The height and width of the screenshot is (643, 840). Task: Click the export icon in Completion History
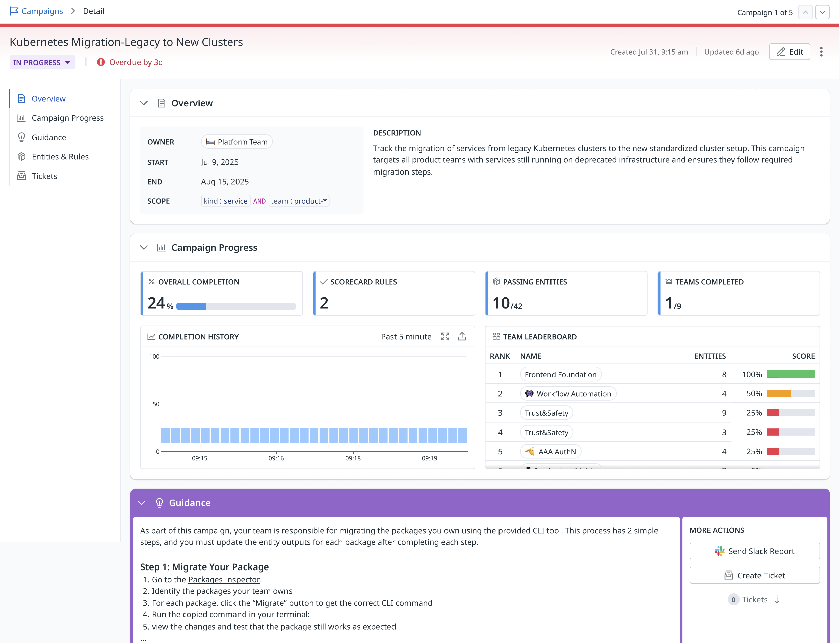point(462,336)
